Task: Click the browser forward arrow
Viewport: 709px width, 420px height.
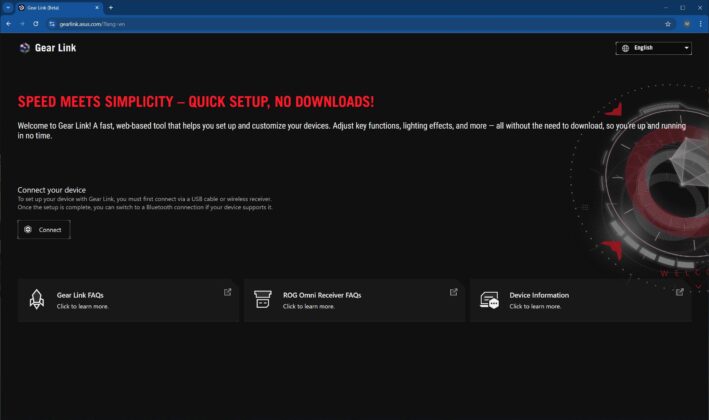Action: (x=22, y=24)
